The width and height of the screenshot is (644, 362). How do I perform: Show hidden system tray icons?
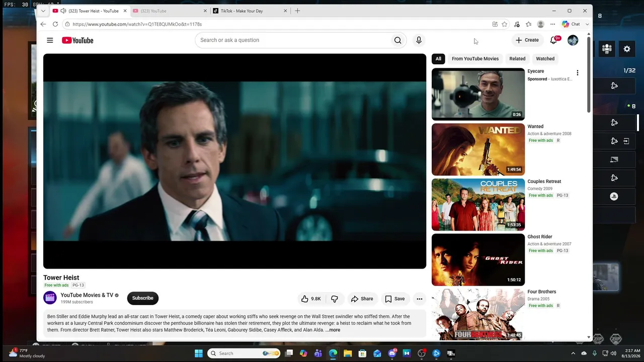click(573, 353)
